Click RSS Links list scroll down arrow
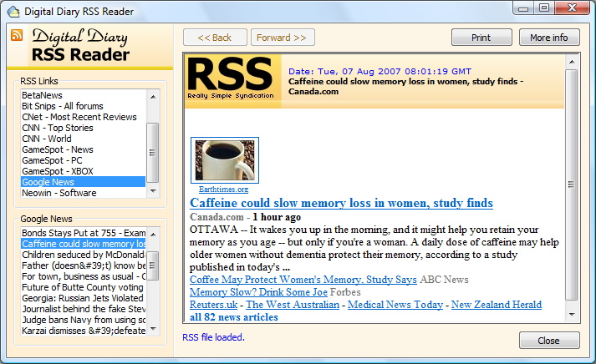Viewport: 596px width, 364px height. [153, 191]
